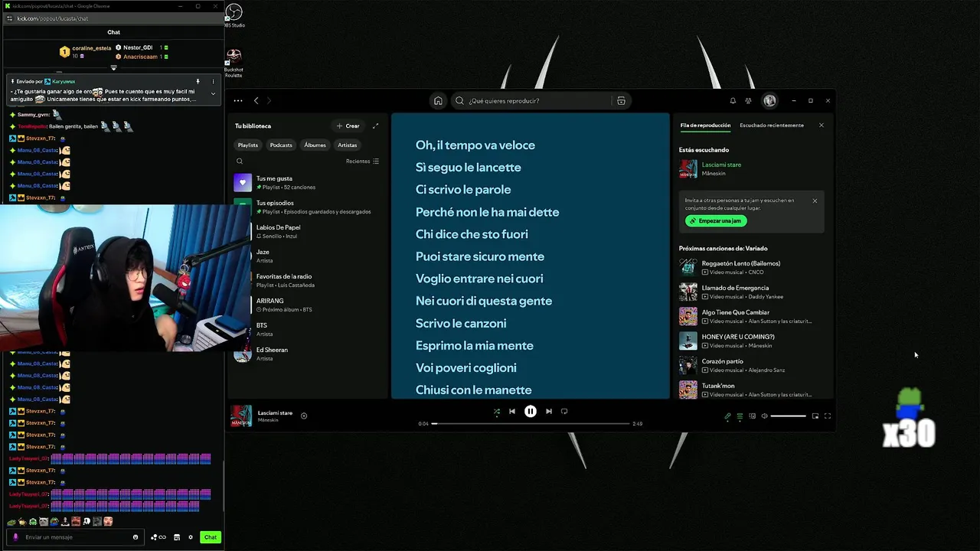Viewport: 980px width, 551px height.
Task: Open the Crear button in library
Action: pos(348,126)
